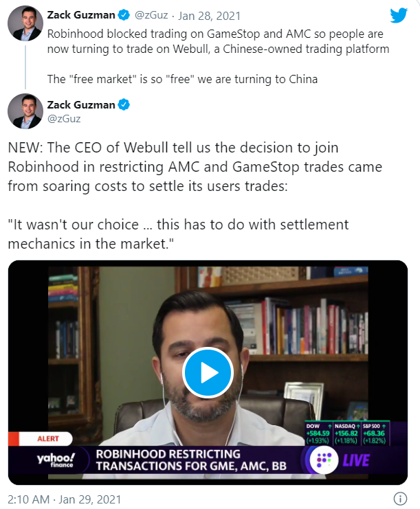Open the 2:10 AM · Jan 29, 2021 timestamp
The height and width of the screenshot is (509, 420).
point(65,499)
